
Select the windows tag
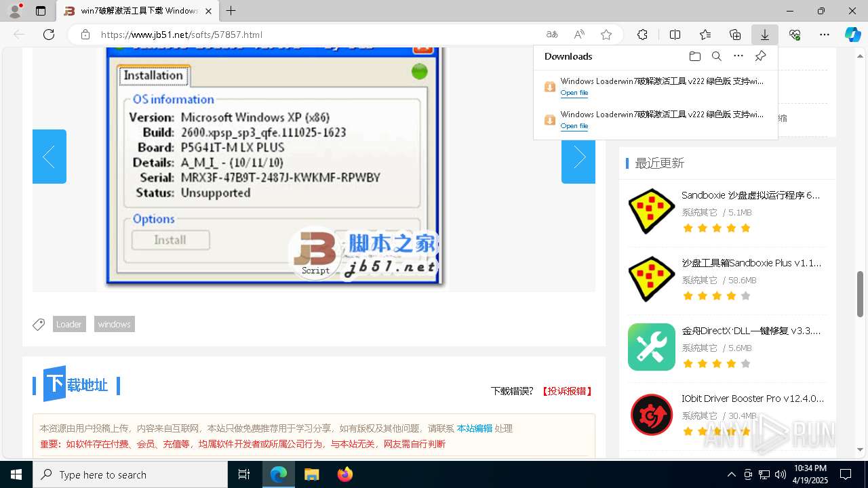coord(114,324)
